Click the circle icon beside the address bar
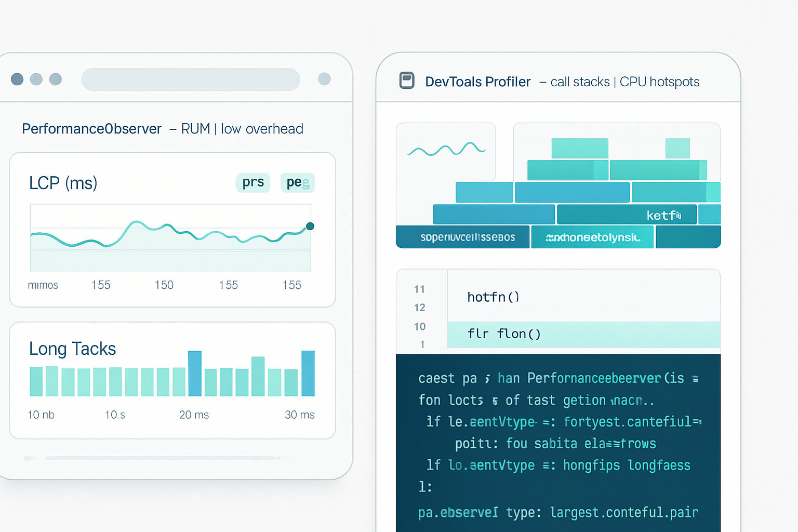Image resolution: width=798 pixels, height=532 pixels. click(324, 79)
